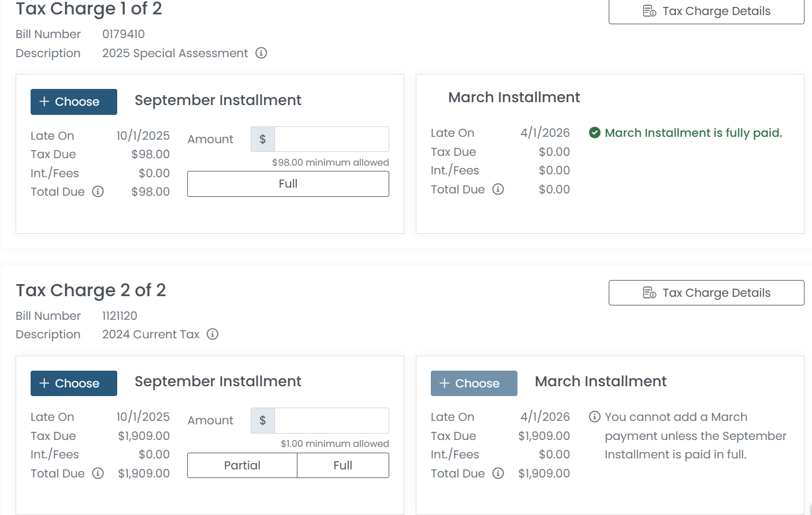812x515 pixels.
Task: Choose September Installment for Special Assessment
Action: 74,102
